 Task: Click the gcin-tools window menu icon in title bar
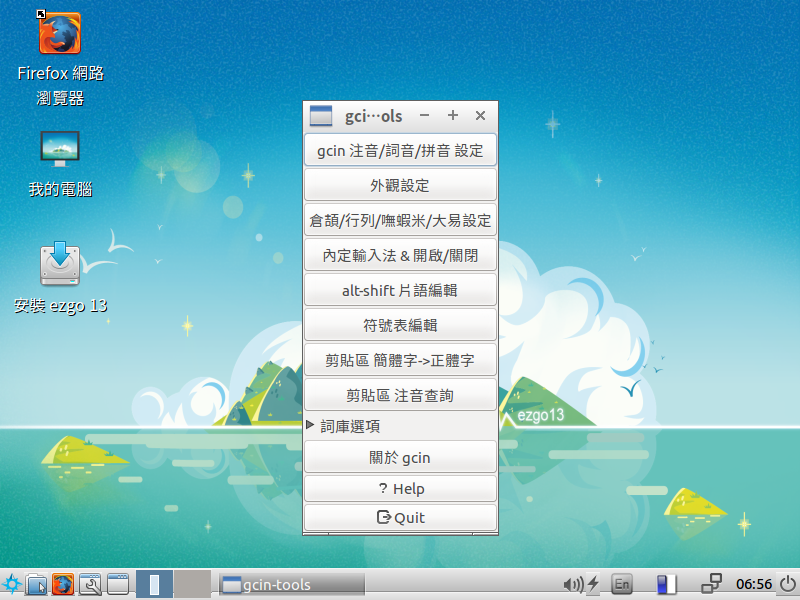pyautogui.click(x=321, y=116)
